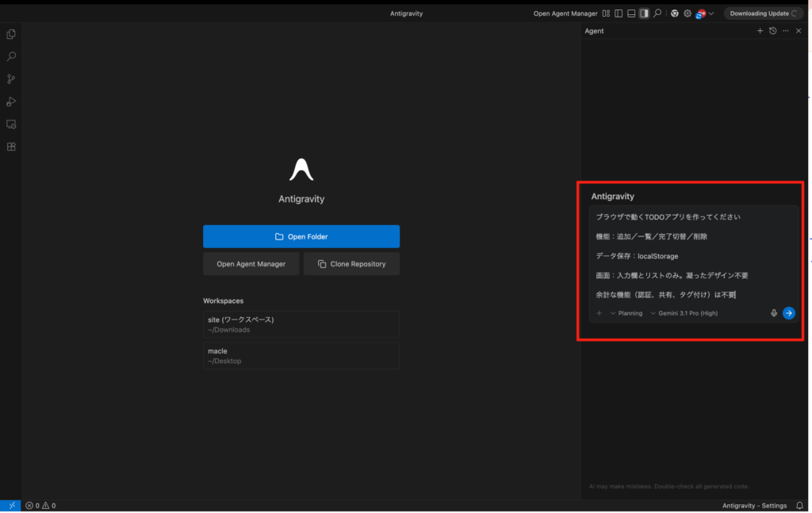Image resolution: width=812 pixels, height=513 pixels.
Task: Open the Agent panel more actions menu
Action: pyautogui.click(x=786, y=31)
